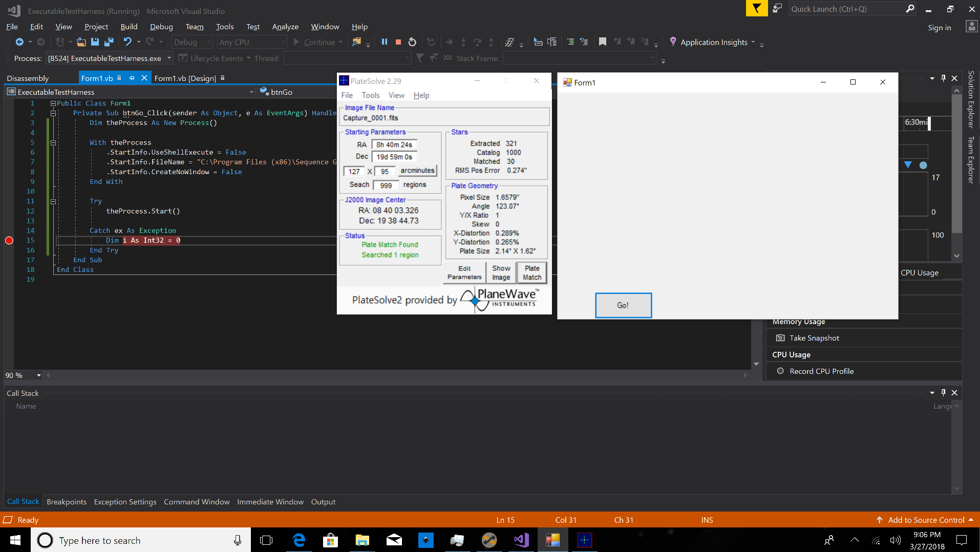
Task: Open the Debug configuration dropdown
Action: point(192,42)
